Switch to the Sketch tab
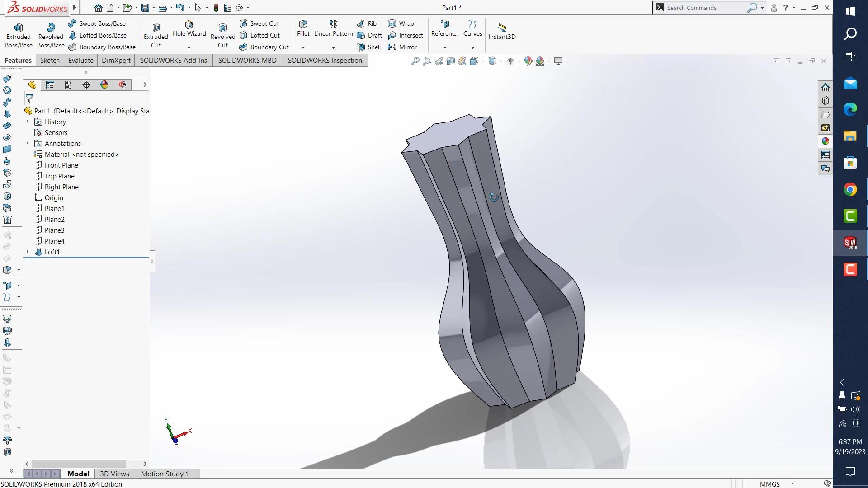This screenshot has width=868, height=488. tap(50, 61)
